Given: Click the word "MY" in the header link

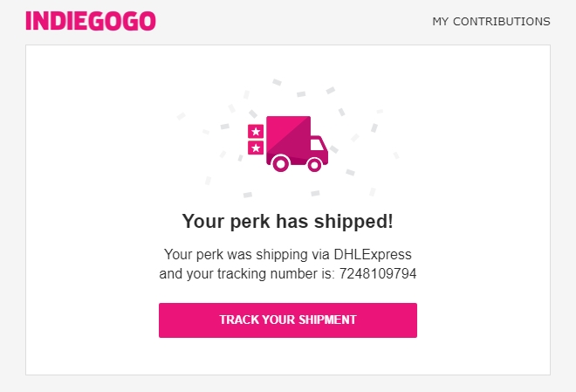Looking at the screenshot, I should (440, 21).
